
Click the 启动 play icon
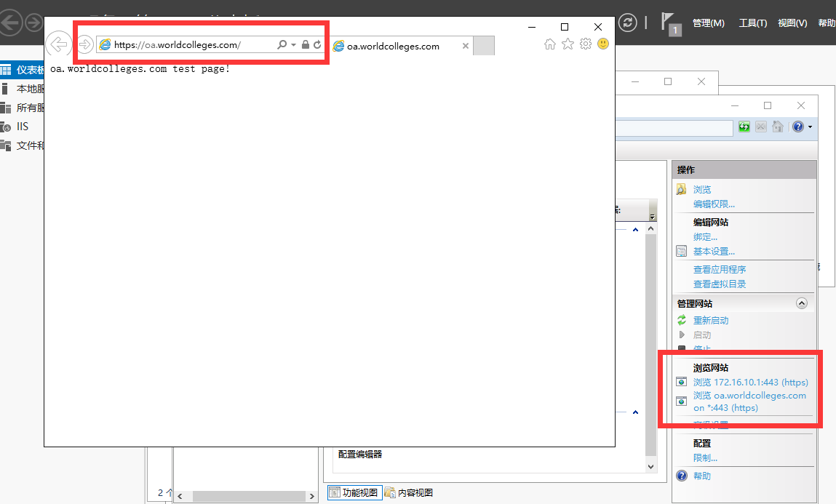point(681,335)
